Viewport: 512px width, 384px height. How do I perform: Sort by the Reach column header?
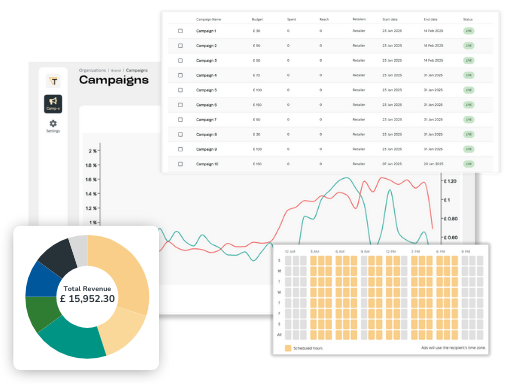pyautogui.click(x=324, y=19)
